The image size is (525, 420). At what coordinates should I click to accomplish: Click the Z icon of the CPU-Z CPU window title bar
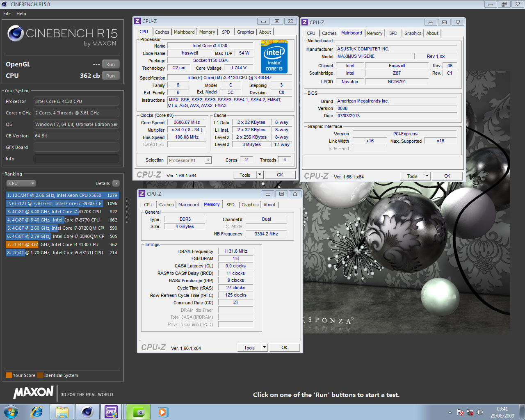tap(137, 21)
